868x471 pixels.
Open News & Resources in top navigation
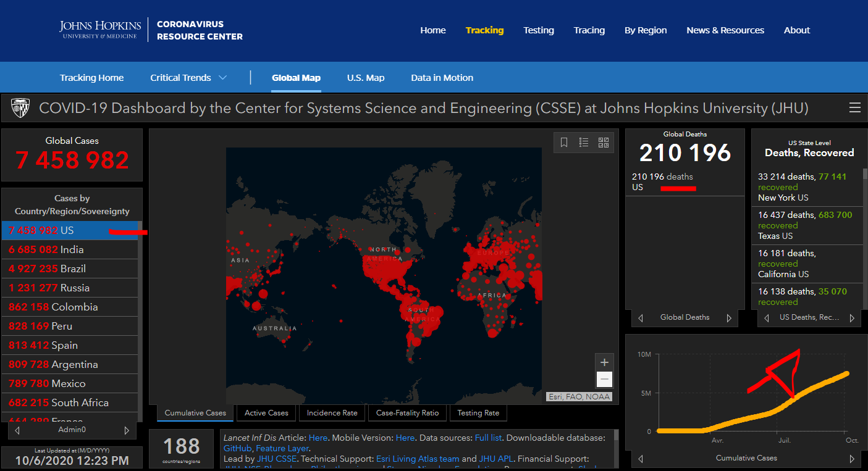pos(725,30)
